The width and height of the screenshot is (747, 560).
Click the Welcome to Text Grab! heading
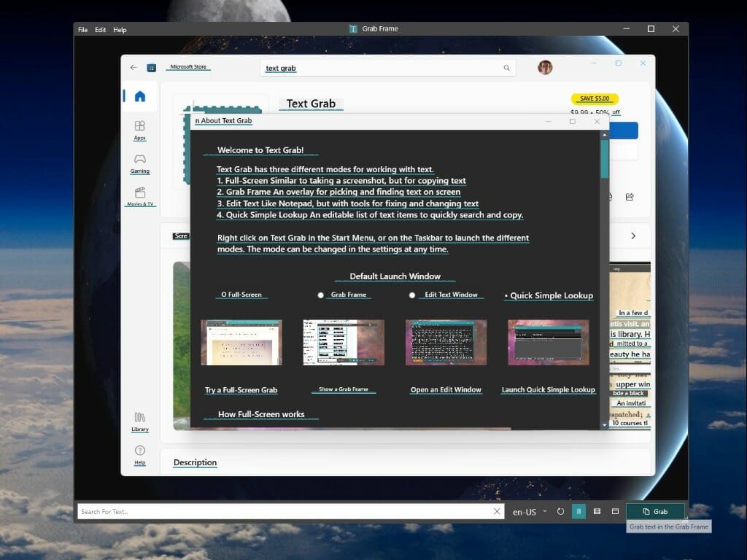[260, 150]
